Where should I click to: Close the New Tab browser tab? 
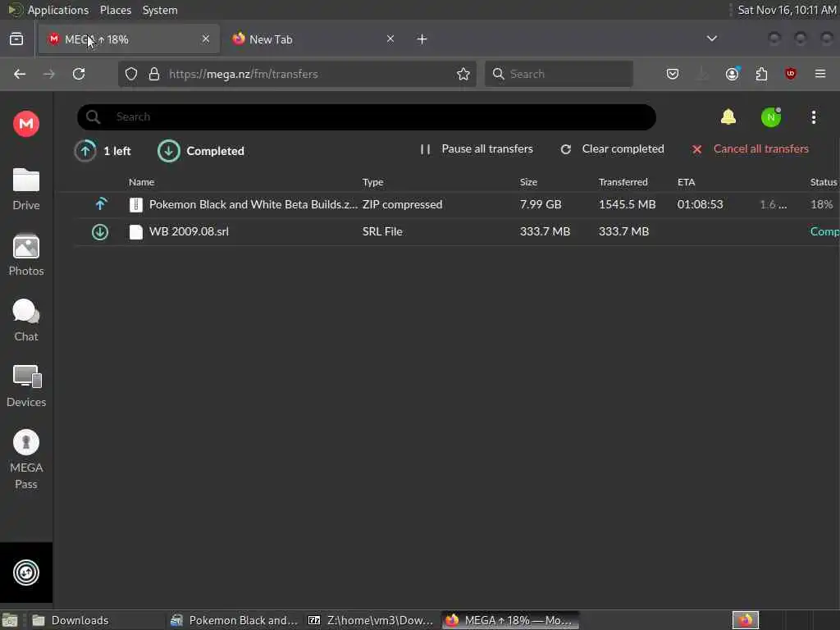[x=390, y=39]
